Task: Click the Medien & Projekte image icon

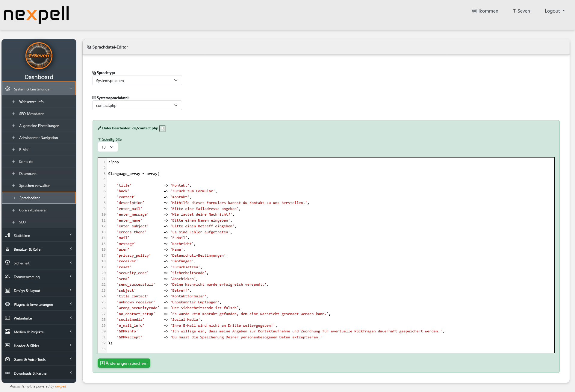Action: point(7,332)
